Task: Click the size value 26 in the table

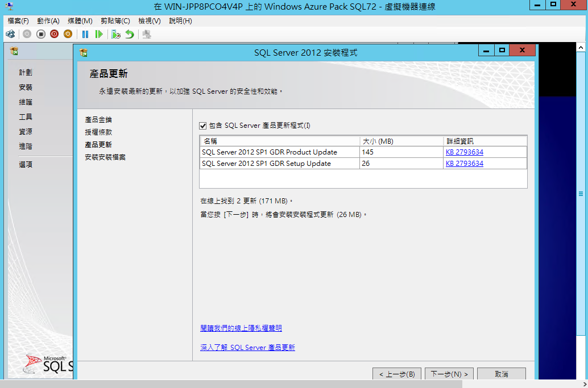Action: (x=366, y=163)
